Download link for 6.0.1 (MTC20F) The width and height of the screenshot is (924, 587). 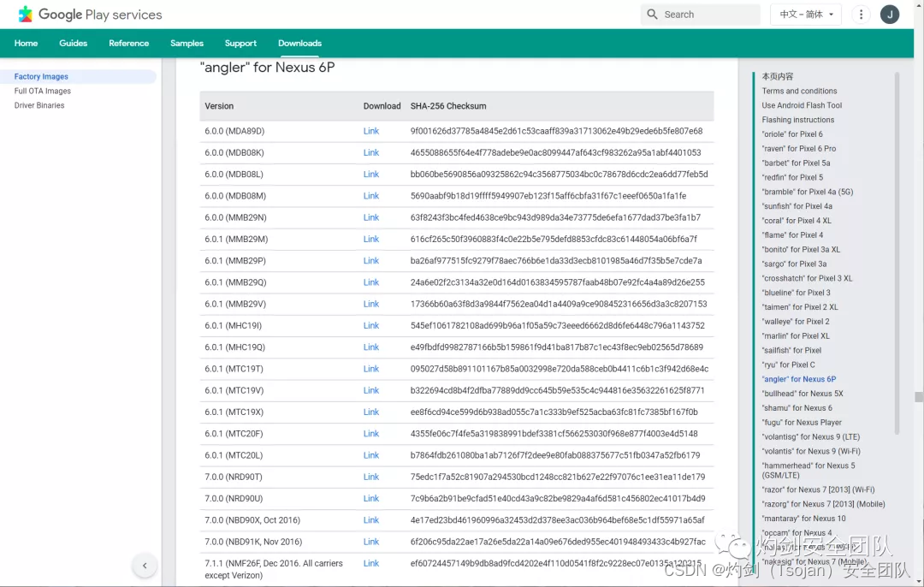click(x=371, y=433)
